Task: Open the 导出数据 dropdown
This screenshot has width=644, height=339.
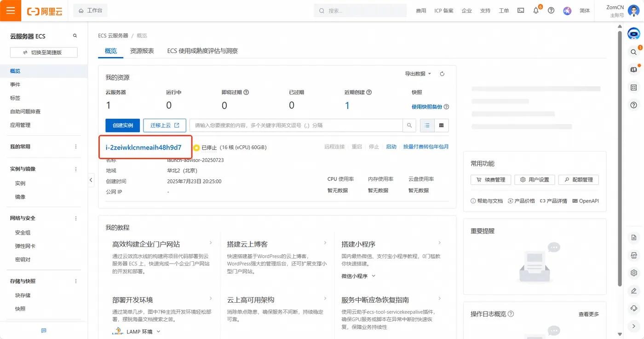Action: tap(418, 74)
